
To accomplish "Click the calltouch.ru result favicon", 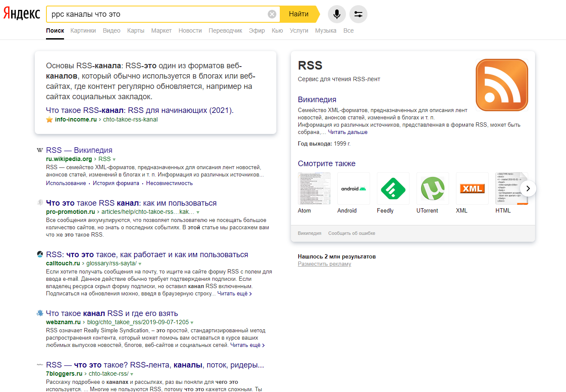I will [x=40, y=254].
